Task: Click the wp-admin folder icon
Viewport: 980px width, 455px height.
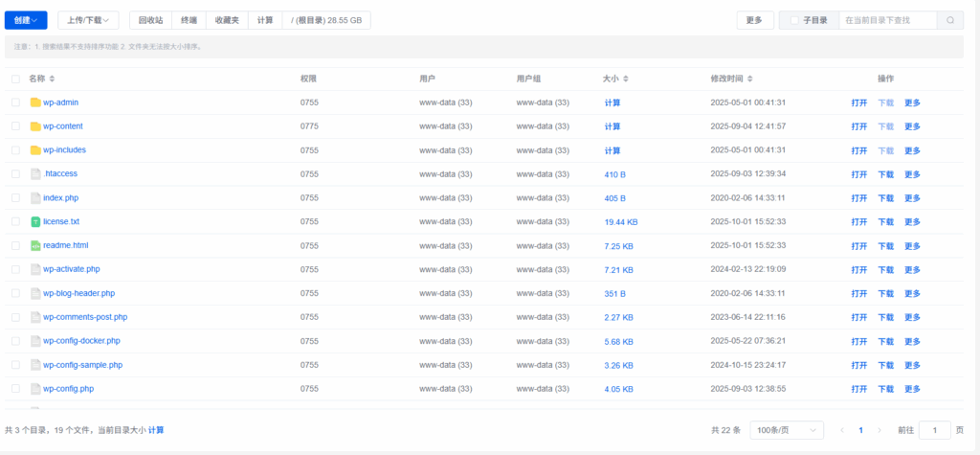Action: click(35, 102)
